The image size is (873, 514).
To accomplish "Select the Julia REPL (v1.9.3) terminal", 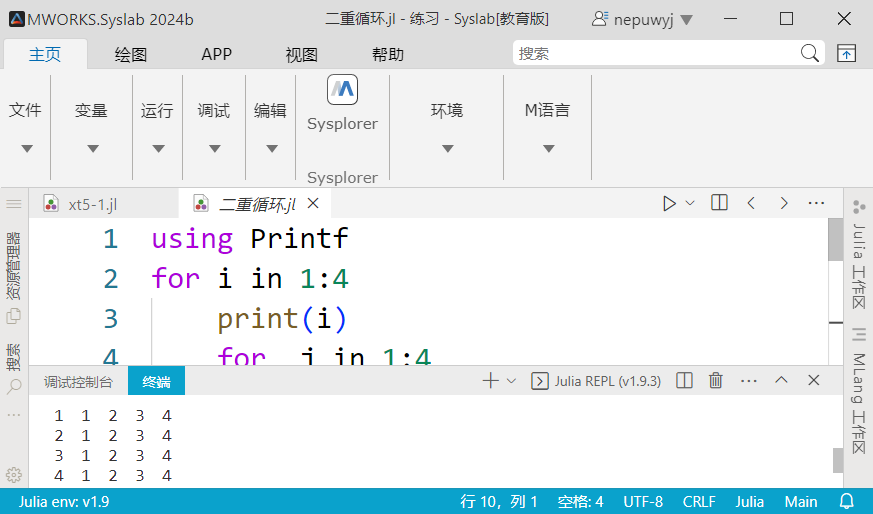I will point(596,381).
